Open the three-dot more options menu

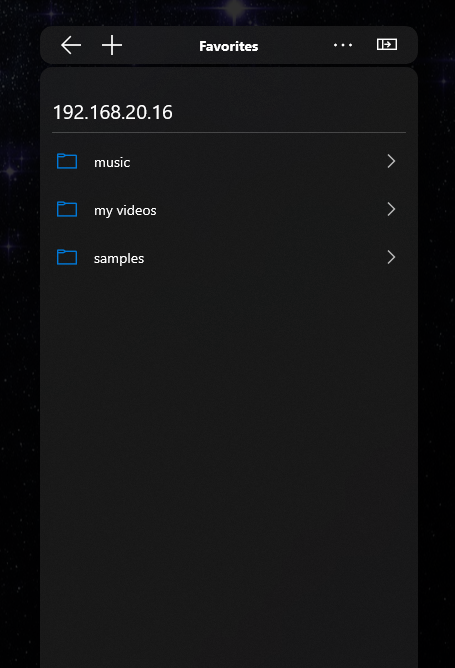[343, 45]
